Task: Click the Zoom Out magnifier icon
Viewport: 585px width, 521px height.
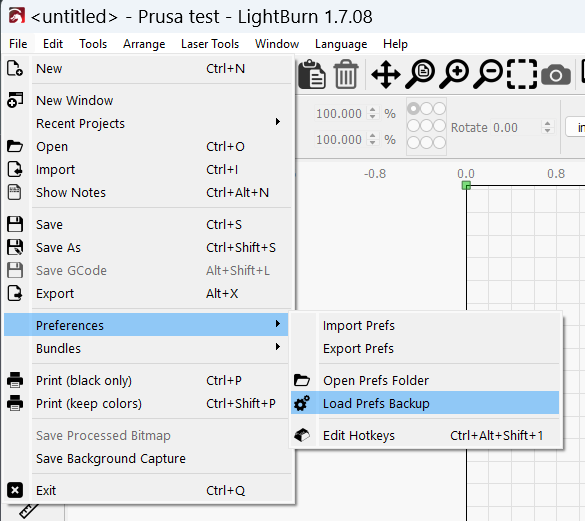Action: coord(488,74)
